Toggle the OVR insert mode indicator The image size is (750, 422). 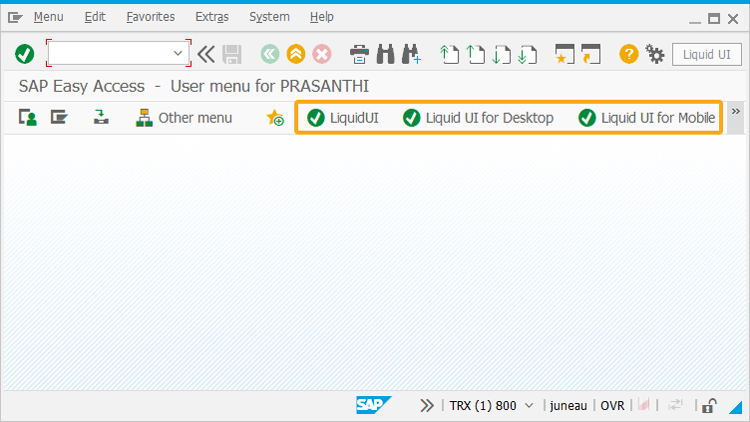tap(612, 406)
